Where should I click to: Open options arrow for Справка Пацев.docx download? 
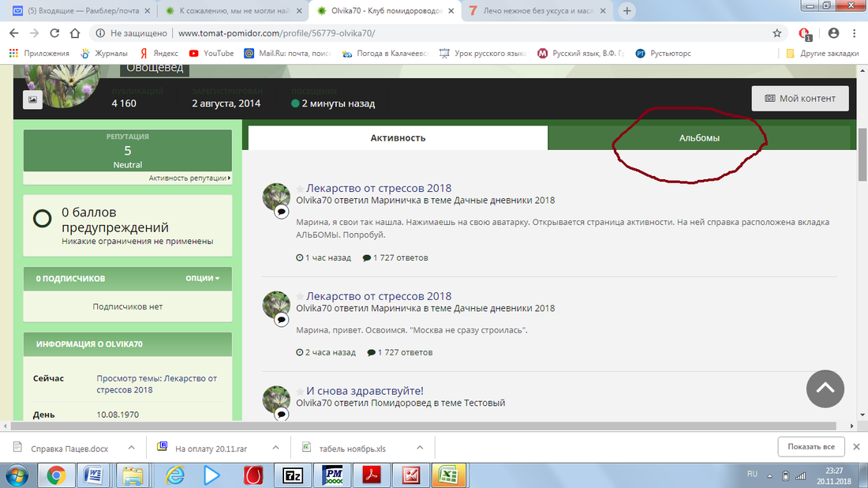132,448
